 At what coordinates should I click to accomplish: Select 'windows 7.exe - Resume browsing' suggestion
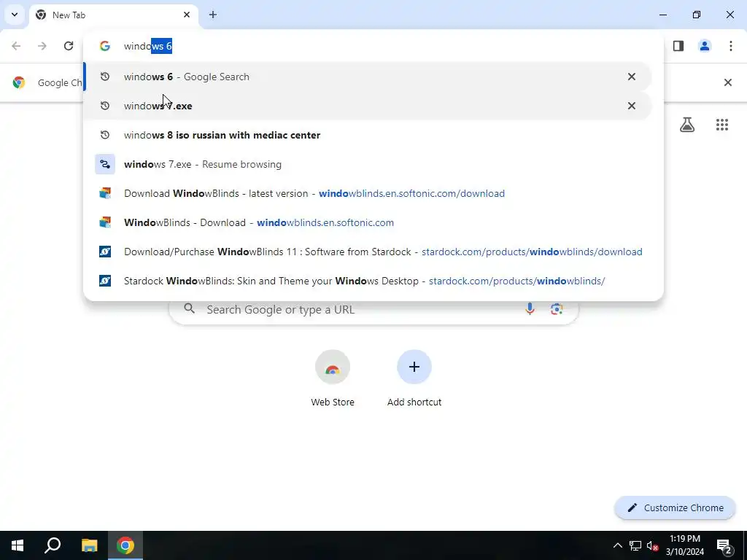(368, 164)
